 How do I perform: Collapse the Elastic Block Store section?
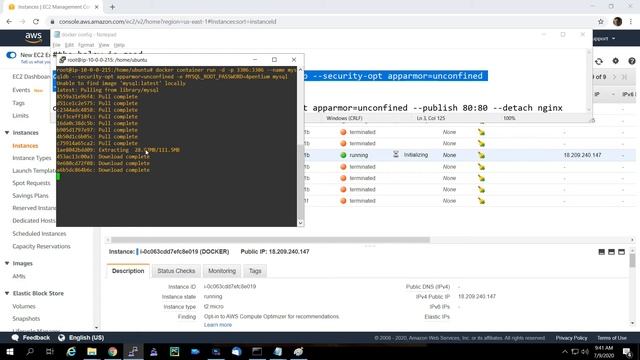[x=7, y=293]
